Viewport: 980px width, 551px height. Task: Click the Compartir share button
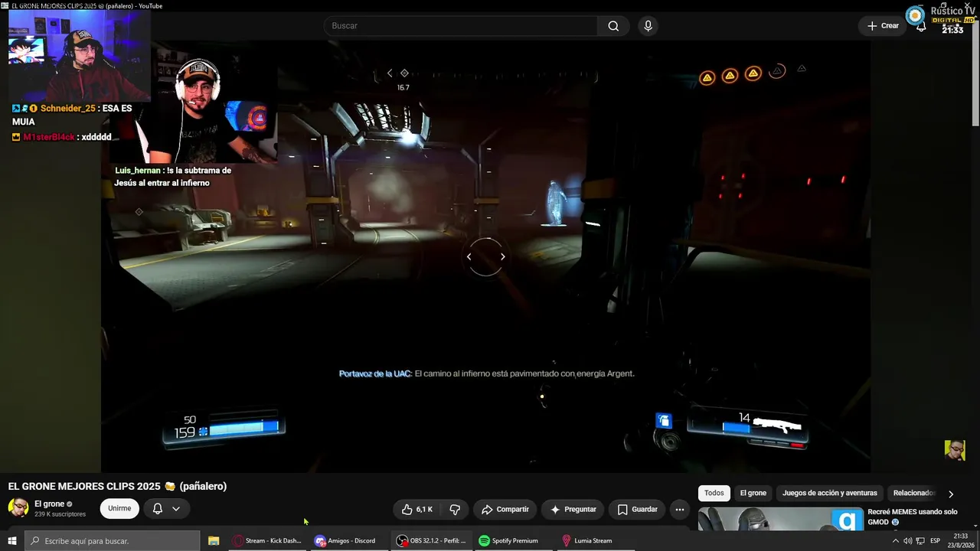[505, 509]
